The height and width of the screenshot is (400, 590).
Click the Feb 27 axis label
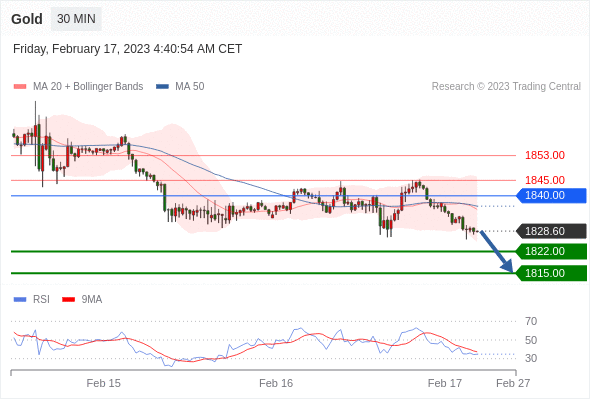click(513, 383)
